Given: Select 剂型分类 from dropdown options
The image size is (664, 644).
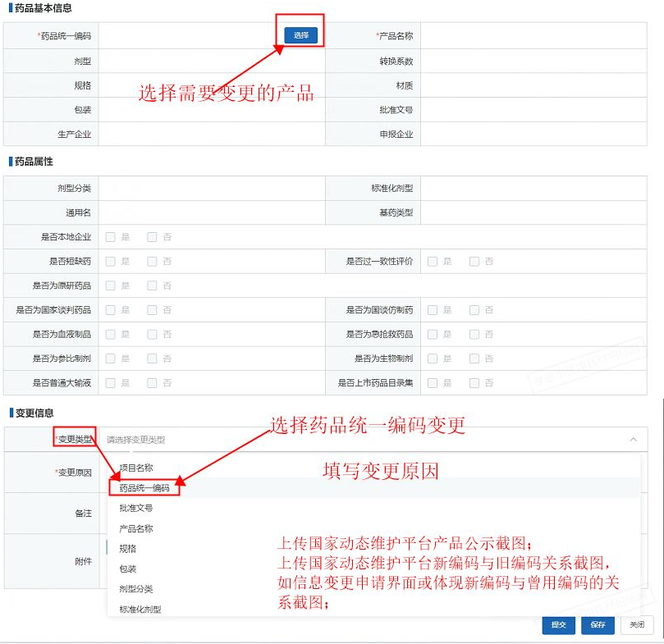Looking at the screenshot, I should (x=136, y=589).
